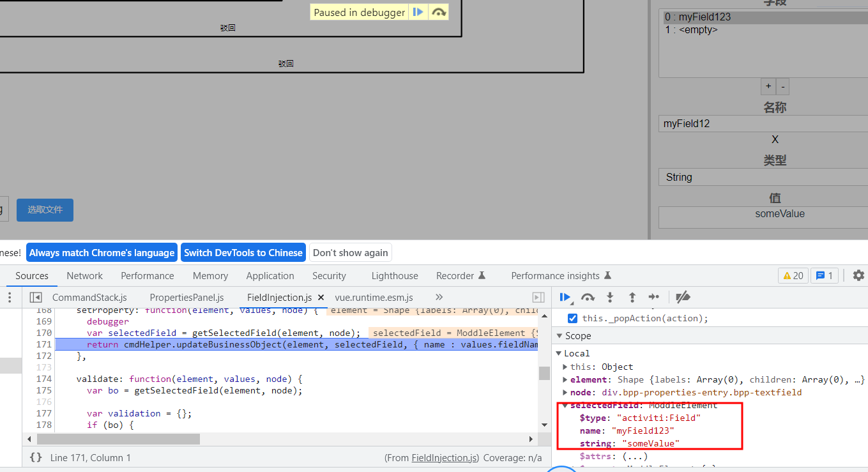Open the 1 message issues counter
The width and height of the screenshot is (868, 472).
[x=825, y=276]
